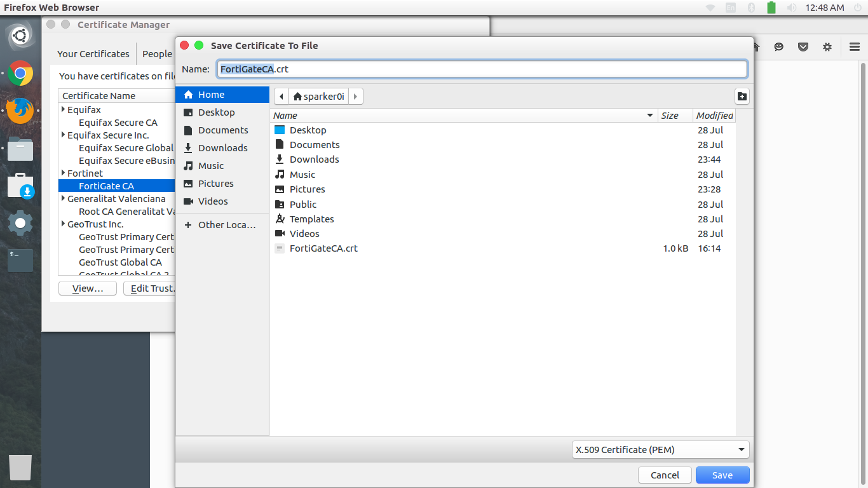Click the Pocket save icon in Firefox
This screenshot has width=868, height=488.
(x=803, y=46)
